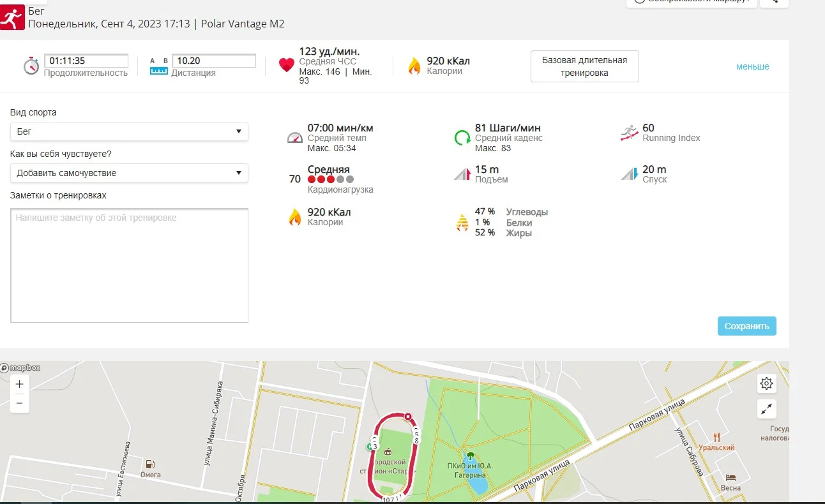The height and width of the screenshot is (504, 825).
Task: Click the Как вы себя чувствуете? label
Action: pos(61,154)
